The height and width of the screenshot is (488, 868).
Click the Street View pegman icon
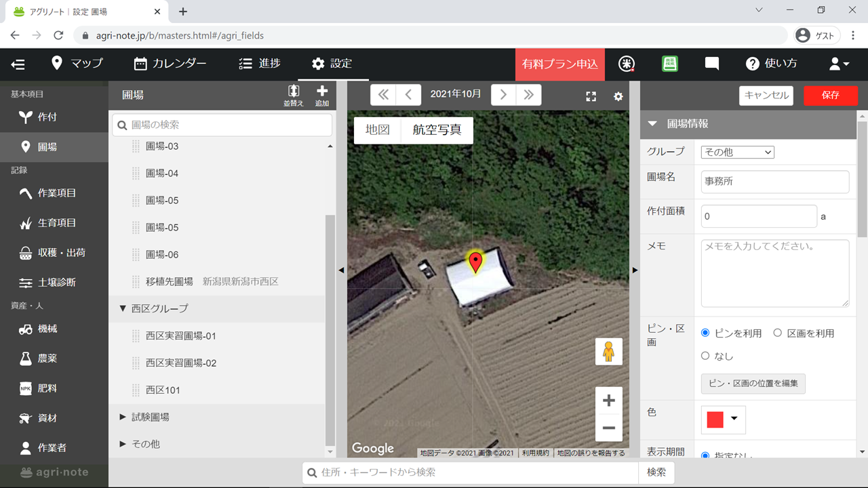click(608, 352)
